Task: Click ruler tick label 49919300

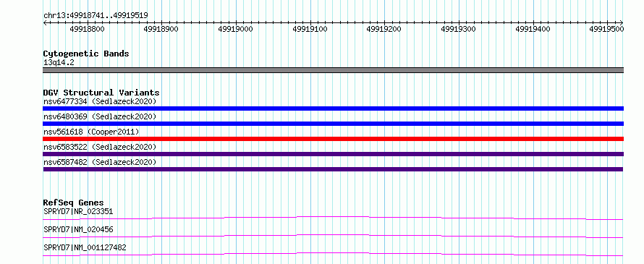Action: [x=458, y=29]
